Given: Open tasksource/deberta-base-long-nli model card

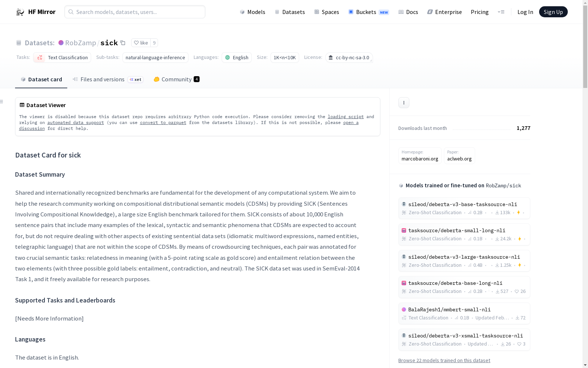Looking at the screenshot, I should point(464,287).
